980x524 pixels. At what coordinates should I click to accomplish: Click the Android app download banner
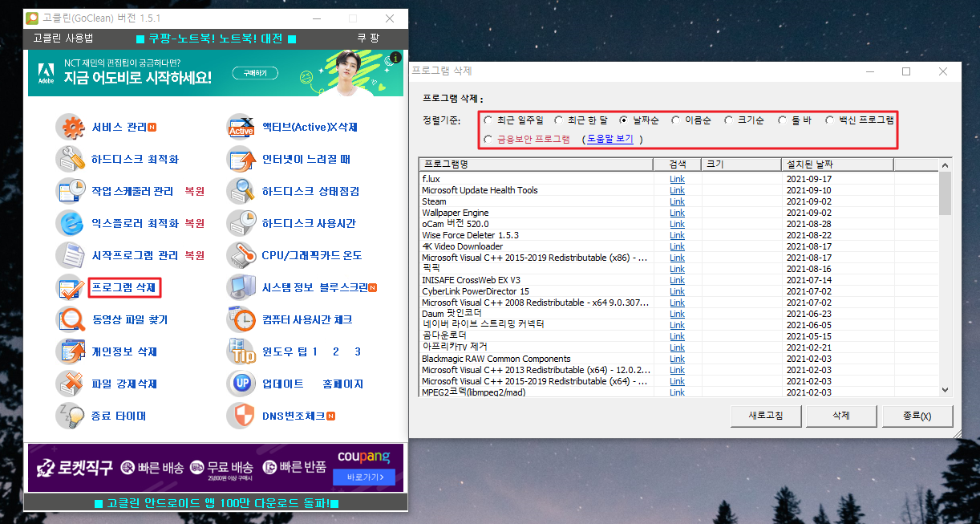216,503
